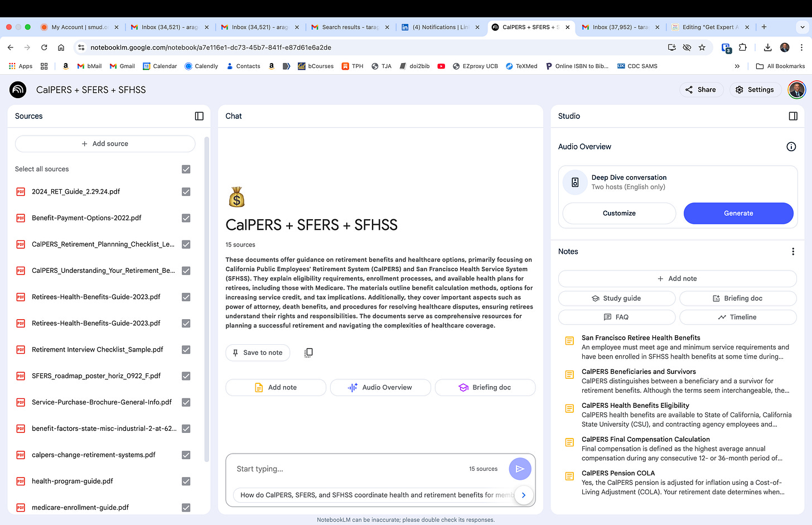This screenshot has height=525, width=812.
Task: Click the Add source button
Action: [x=105, y=143]
